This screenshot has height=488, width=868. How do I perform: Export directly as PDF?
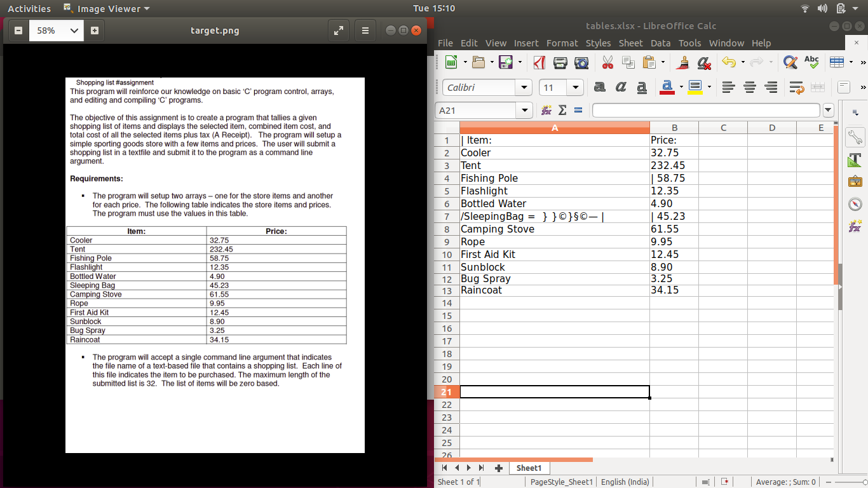(539, 62)
